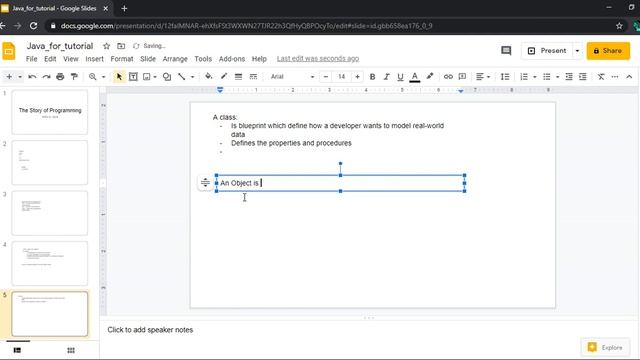Click the Share button

coord(608,51)
